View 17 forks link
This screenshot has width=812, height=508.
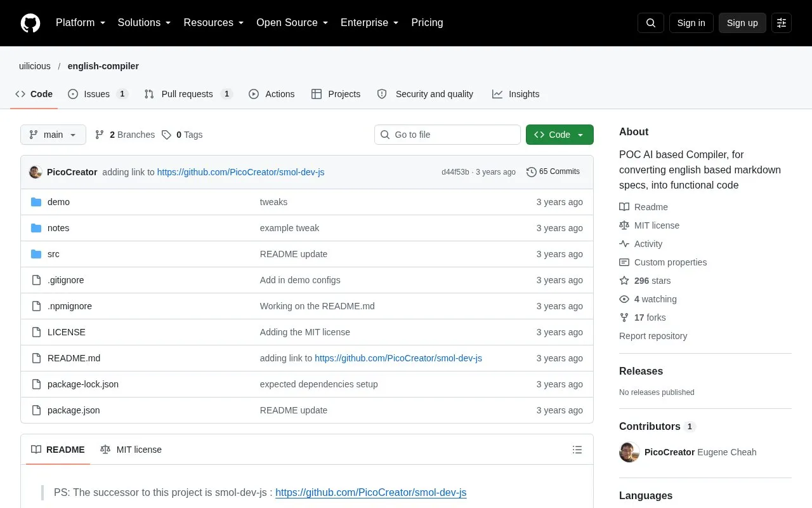pos(643,317)
